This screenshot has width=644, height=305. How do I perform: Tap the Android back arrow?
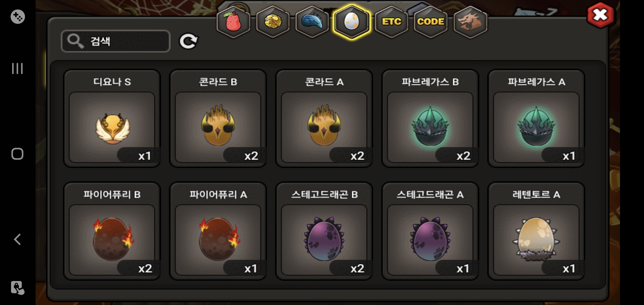point(18,239)
